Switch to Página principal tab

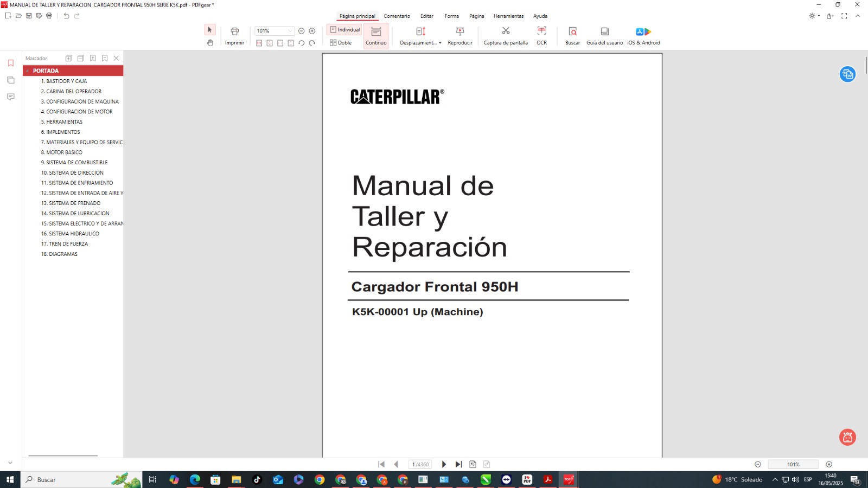[x=357, y=16]
